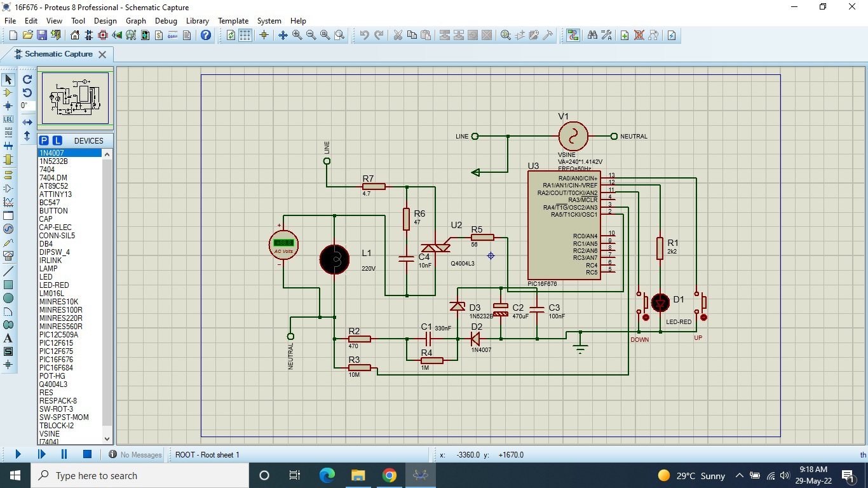Step the simulation frame forward
This screenshot has height=488, width=868.
[41, 454]
